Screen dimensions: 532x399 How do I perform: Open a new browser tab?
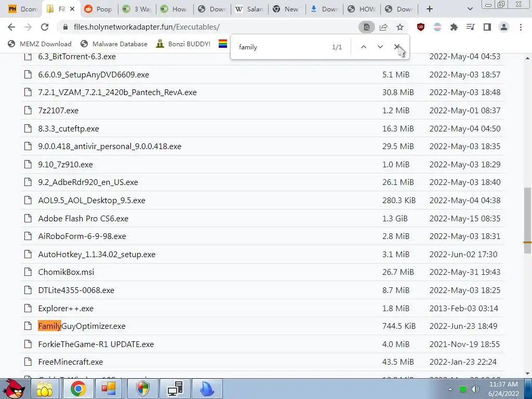[x=429, y=9]
